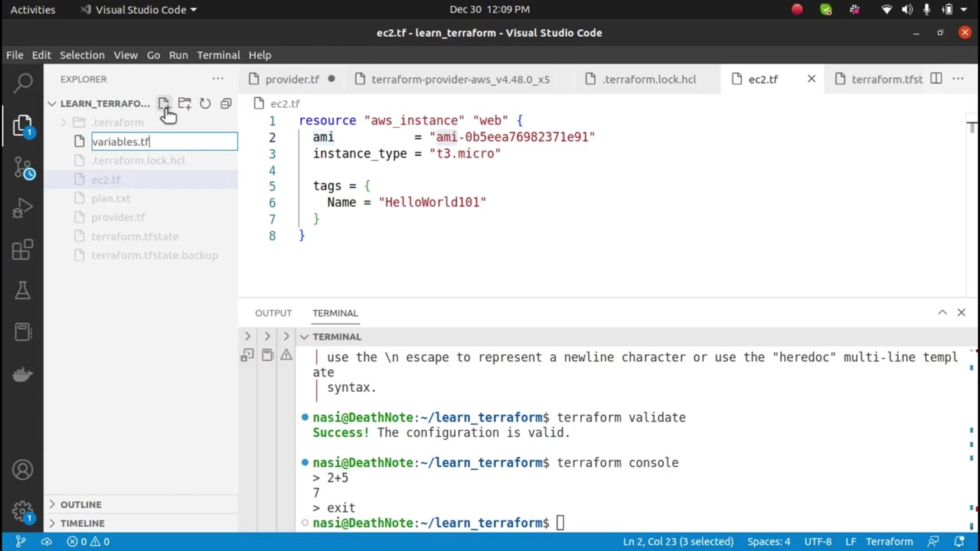
Task: Open the Run and Debug view
Action: pyautogui.click(x=23, y=208)
